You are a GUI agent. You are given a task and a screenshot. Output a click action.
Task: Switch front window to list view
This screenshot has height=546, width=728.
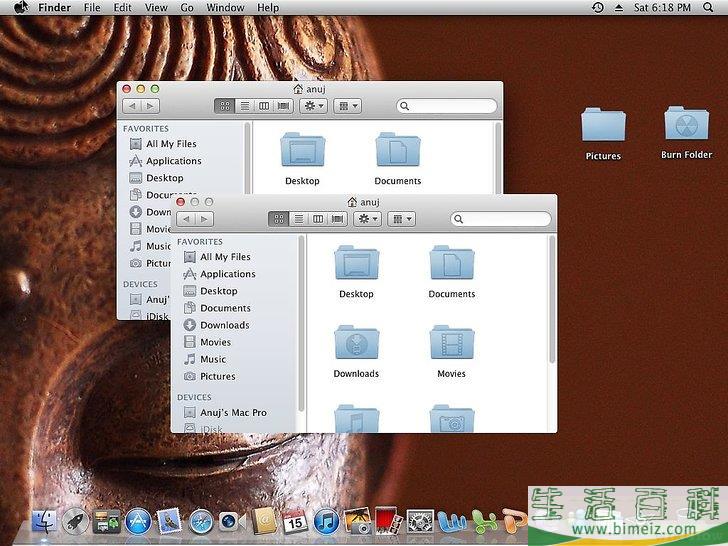[x=299, y=219]
